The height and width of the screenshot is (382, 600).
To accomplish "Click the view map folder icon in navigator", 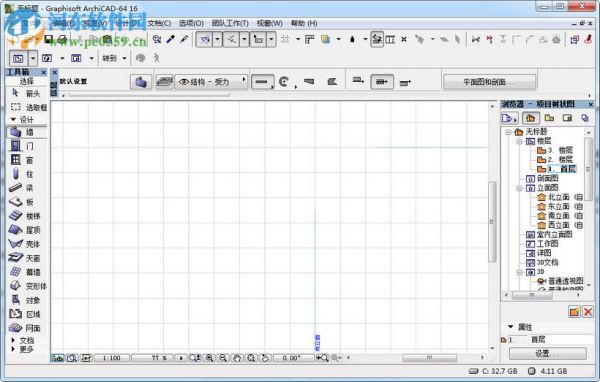I will 549,118.
